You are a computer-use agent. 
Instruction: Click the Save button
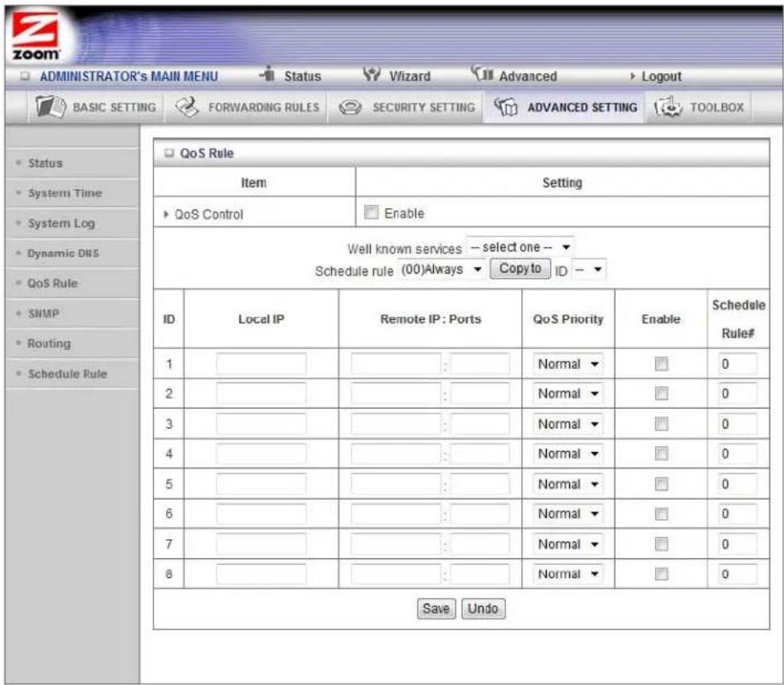pos(436,609)
